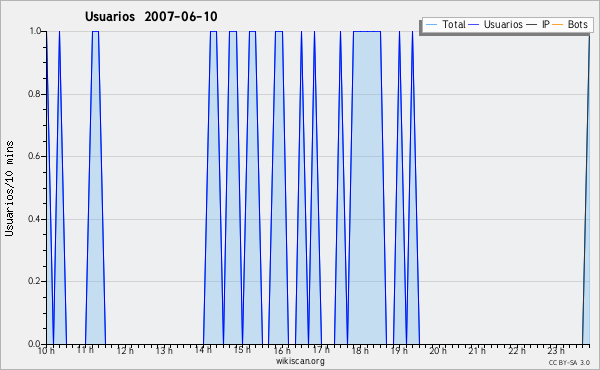Click the '22 h' x-axis label
Image resolution: width=600 pixels, height=370 pixels.
coord(517,350)
